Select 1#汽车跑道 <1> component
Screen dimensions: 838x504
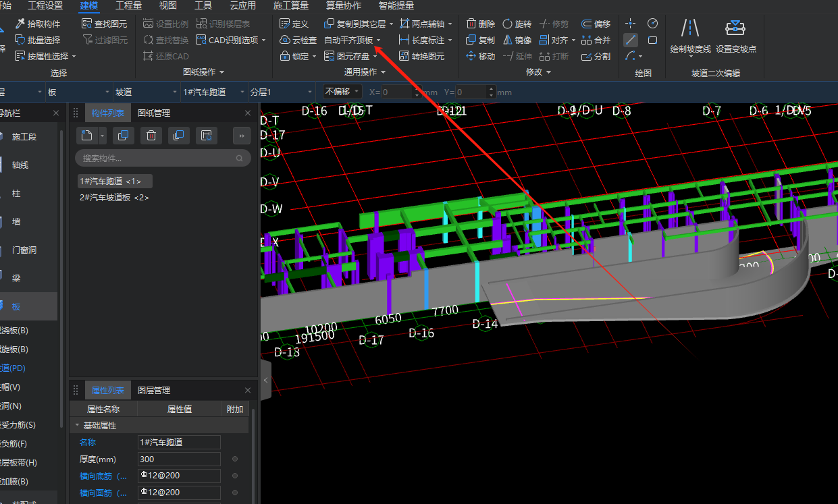(115, 181)
